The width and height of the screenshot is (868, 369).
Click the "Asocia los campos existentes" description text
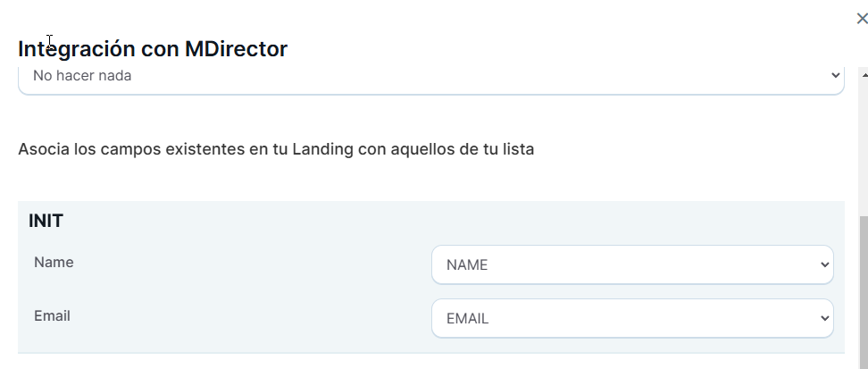tap(276, 149)
